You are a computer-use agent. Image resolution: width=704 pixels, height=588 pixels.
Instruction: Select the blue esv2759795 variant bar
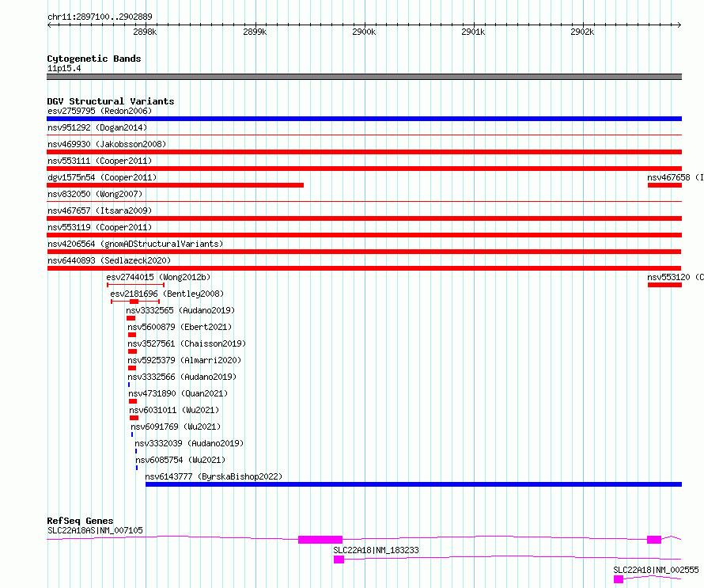click(x=364, y=119)
